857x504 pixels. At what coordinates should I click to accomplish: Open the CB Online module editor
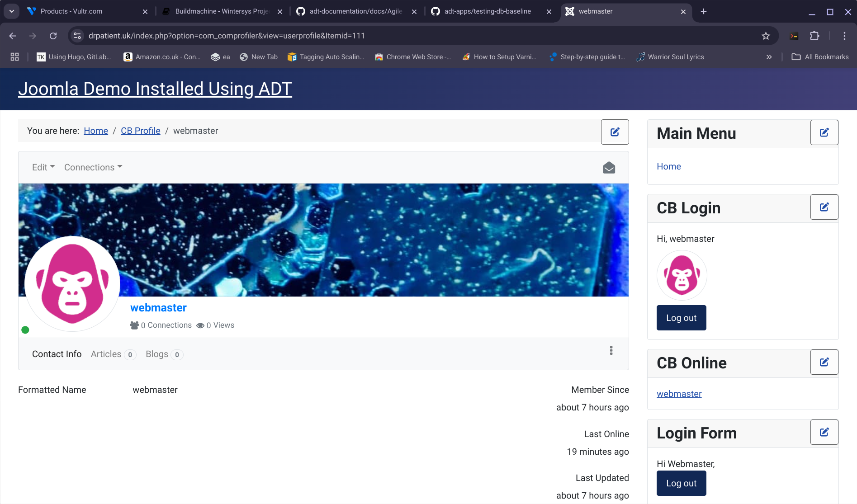[824, 362]
